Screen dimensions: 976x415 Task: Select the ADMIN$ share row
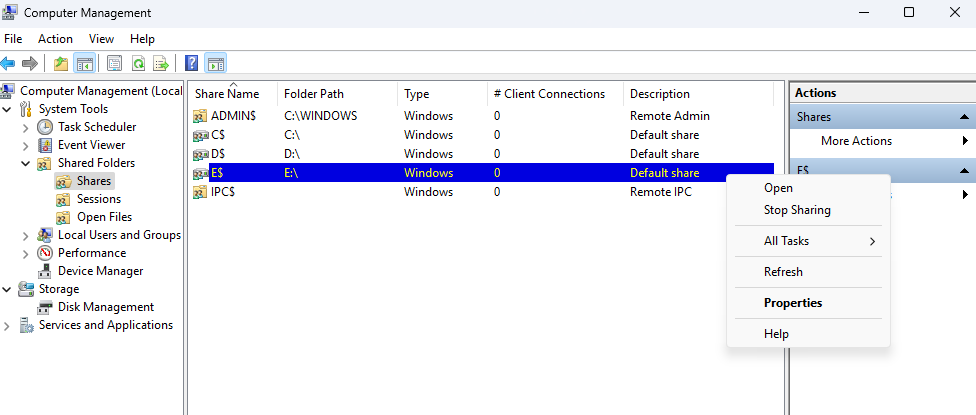point(482,116)
